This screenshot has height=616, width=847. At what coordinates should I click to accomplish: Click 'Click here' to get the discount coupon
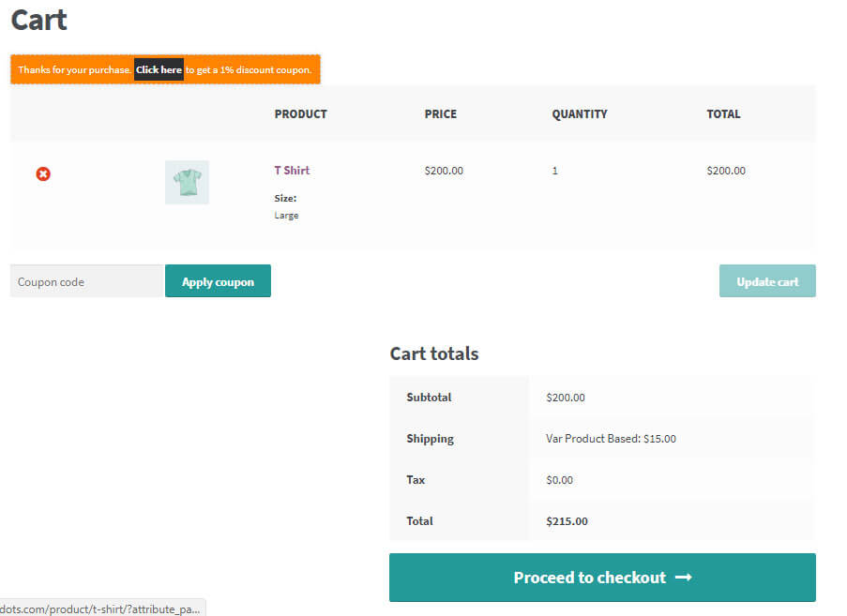158,68
